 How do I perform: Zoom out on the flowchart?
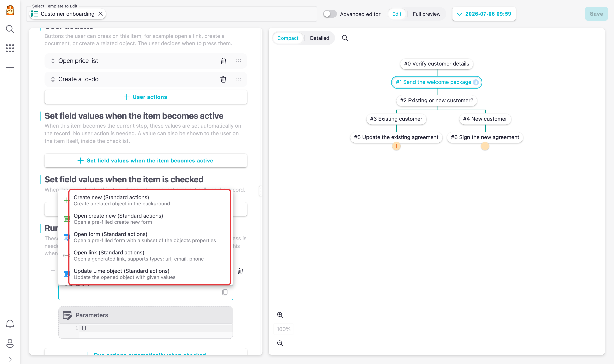tap(280, 343)
